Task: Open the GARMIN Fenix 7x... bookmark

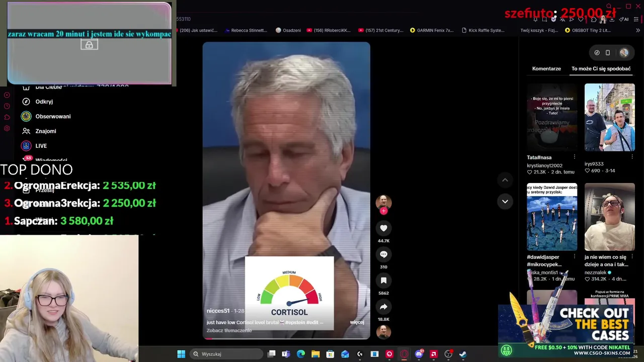Action: [432, 30]
